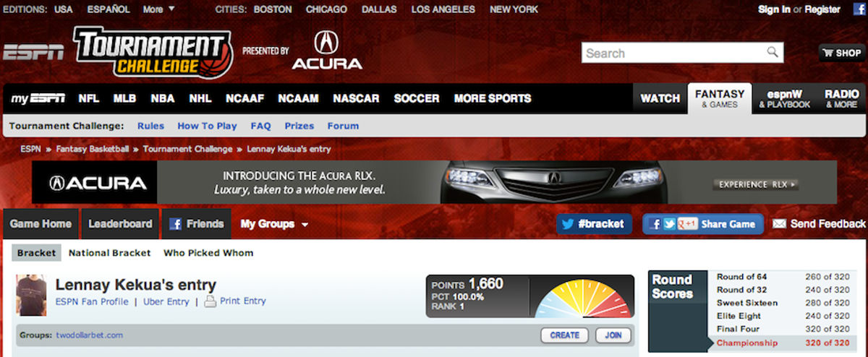Open the Forum link
Image resolution: width=868 pixels, height=357 pixels.
343,126
